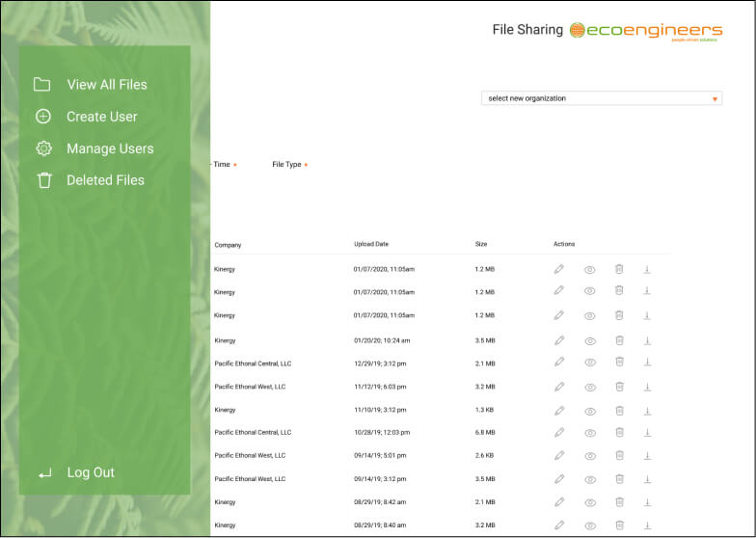Screen dimensions: 756x538
Task: Click the File Sharing title text
Action: click(x=527, y=30)
